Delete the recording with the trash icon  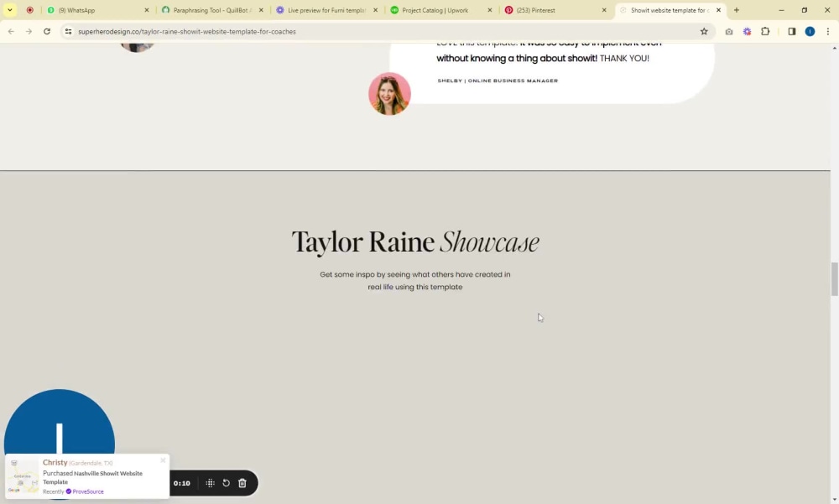point(242,483)
